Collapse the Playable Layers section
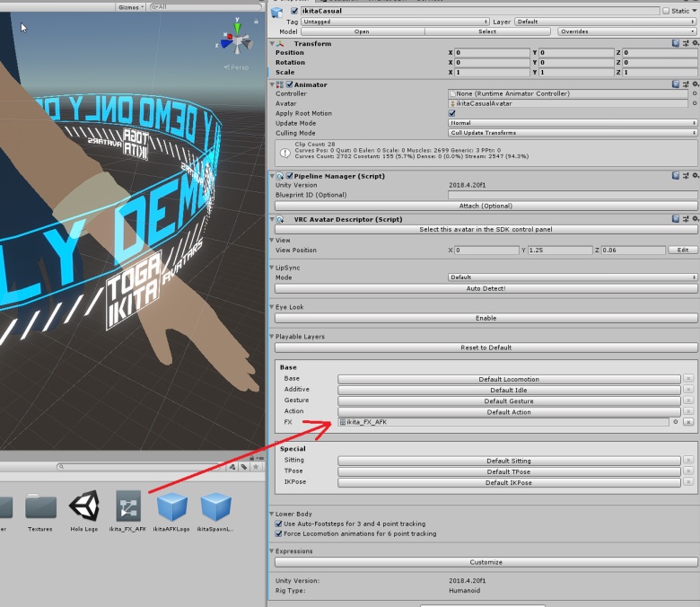 [272, 337]
